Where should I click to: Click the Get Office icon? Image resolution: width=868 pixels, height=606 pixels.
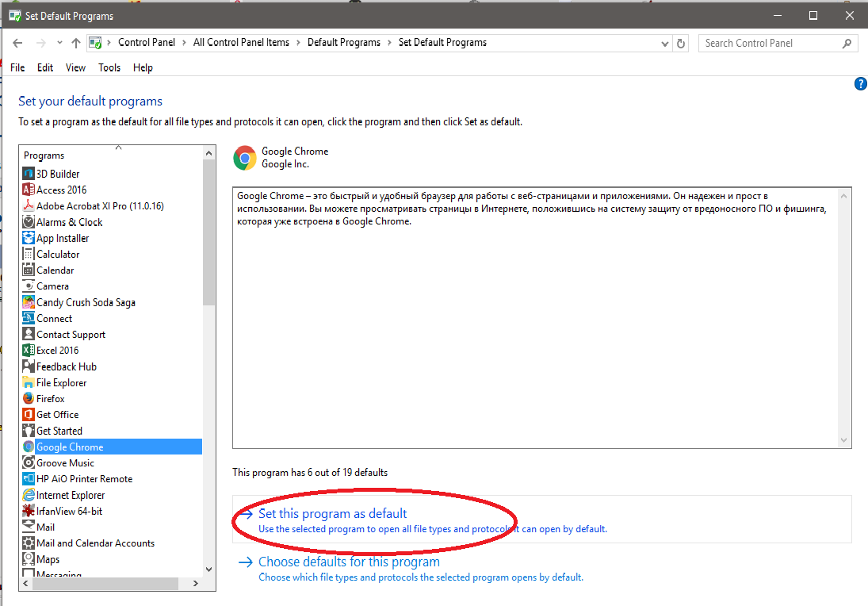click(x=29, y=415)
